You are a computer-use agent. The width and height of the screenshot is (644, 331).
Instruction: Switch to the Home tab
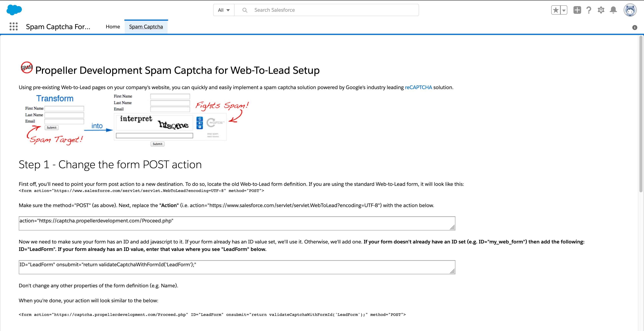tap(113, 26)
